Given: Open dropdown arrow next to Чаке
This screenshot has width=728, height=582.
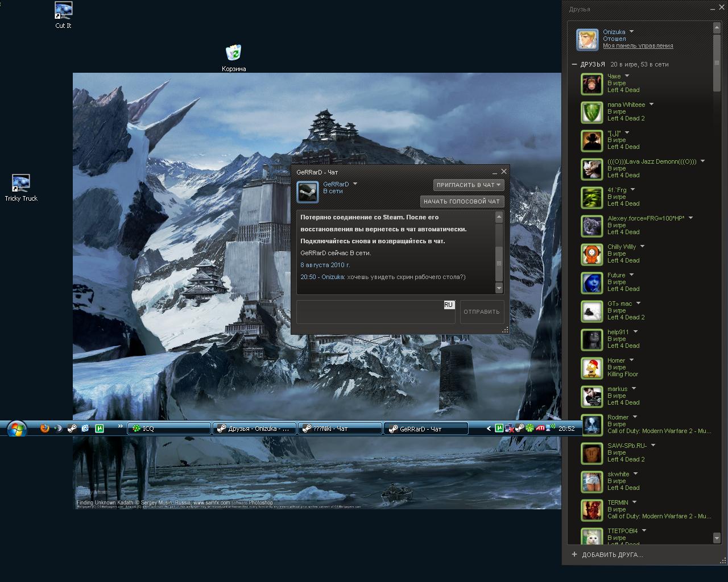Looking at the screenshot, I should point(627,76).
